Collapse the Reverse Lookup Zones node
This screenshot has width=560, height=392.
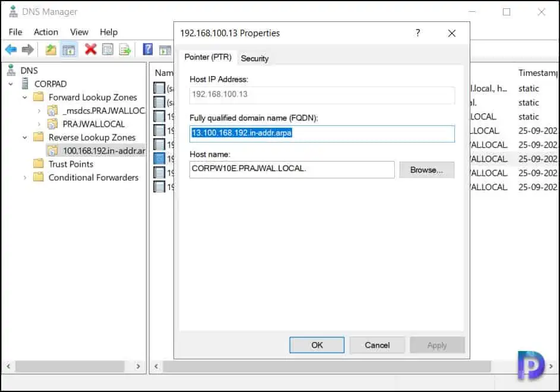point(24,137)
